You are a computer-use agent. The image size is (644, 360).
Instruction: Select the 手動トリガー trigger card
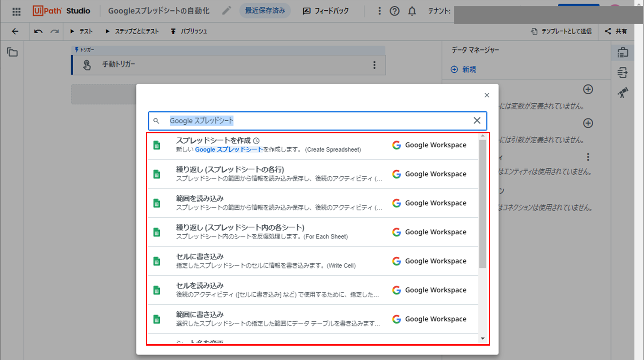228,65
